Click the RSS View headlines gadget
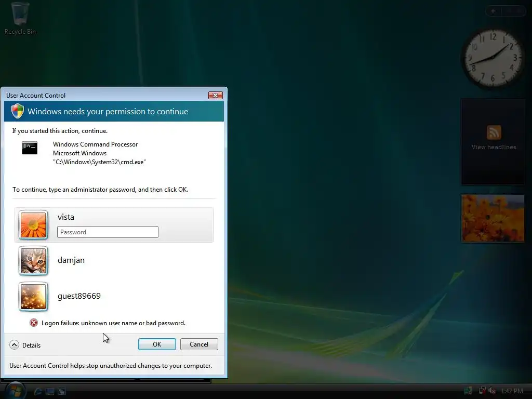532x399 pixels. coord(493,141)
